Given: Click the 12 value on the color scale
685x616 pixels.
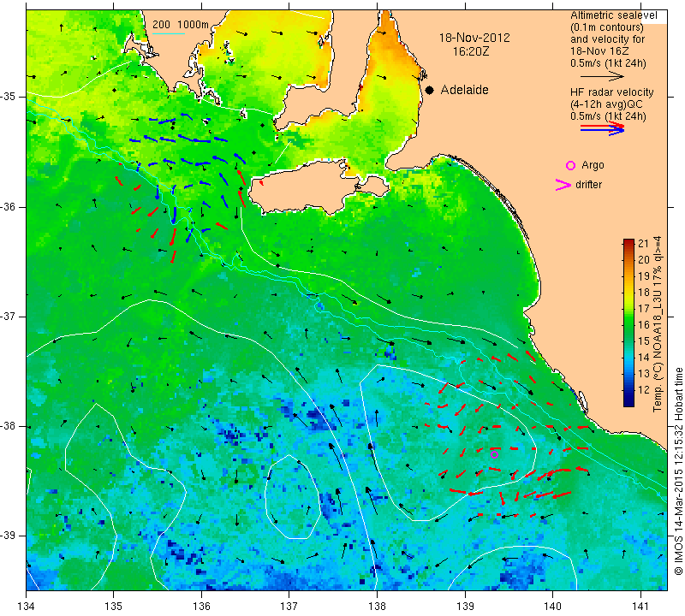Looking at the screenshot, I should (644, 390).
